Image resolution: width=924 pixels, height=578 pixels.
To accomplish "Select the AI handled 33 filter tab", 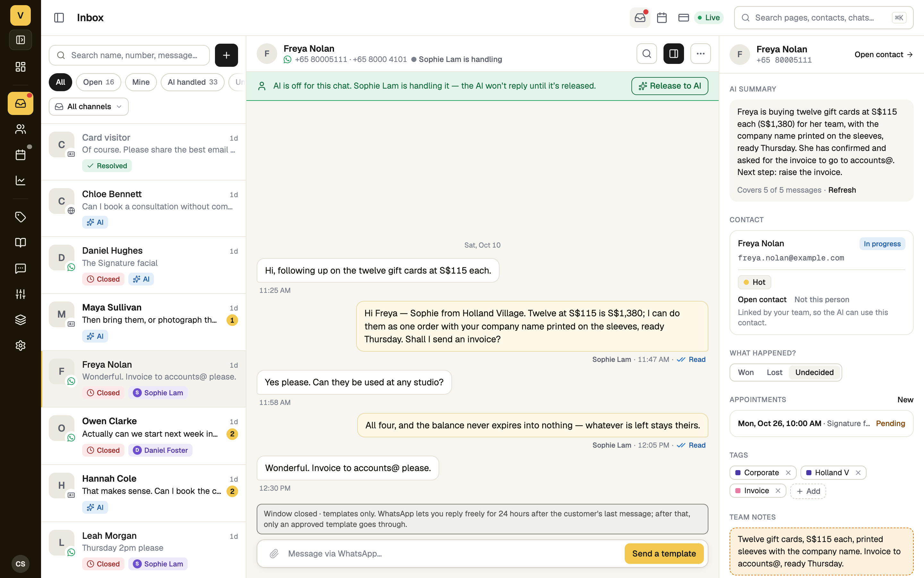I will coord(193,82).
